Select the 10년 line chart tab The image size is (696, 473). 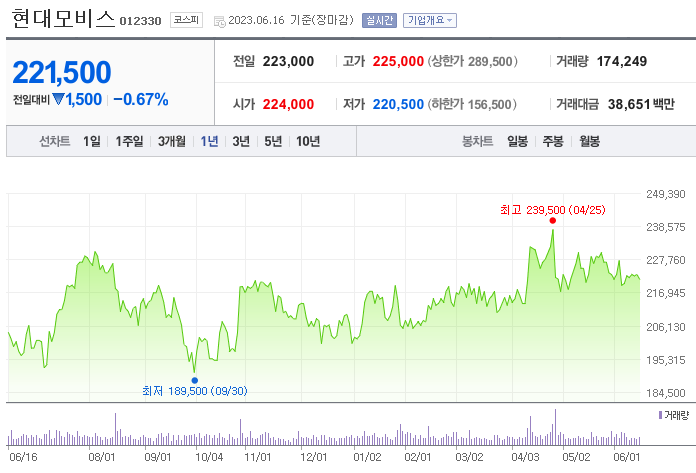click(308, 141)
